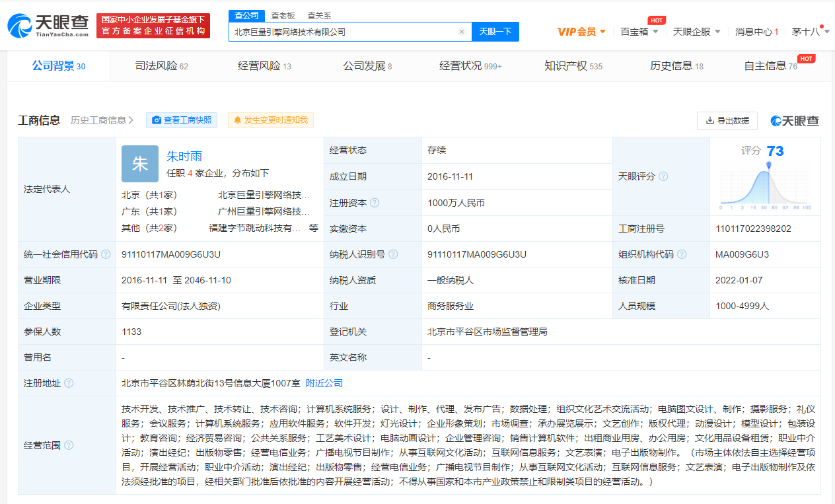Click the help icon beside 注册地址

(x=69, y=383)
